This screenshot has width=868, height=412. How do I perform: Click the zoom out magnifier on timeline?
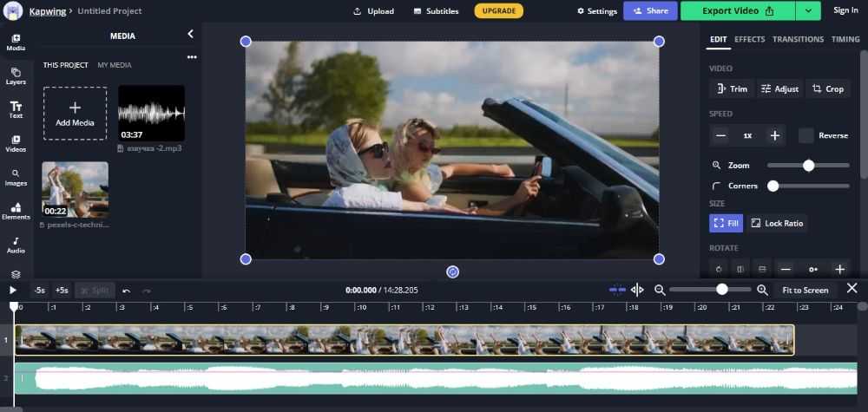[x=660, y=291]
